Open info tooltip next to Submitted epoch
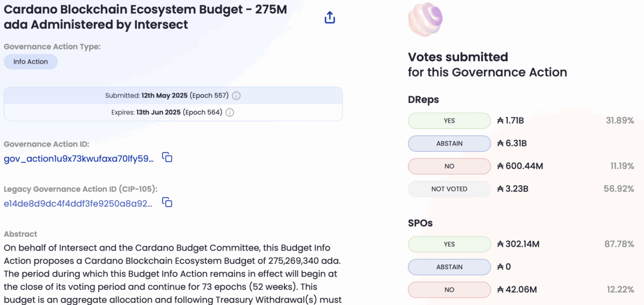This screenshot has height=305, width=644. pos(236,96)
